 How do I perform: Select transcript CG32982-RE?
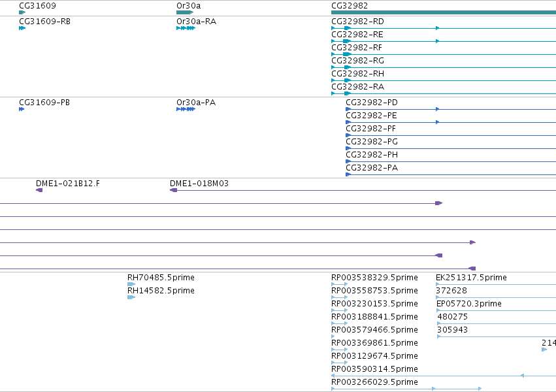pos(357,35)
